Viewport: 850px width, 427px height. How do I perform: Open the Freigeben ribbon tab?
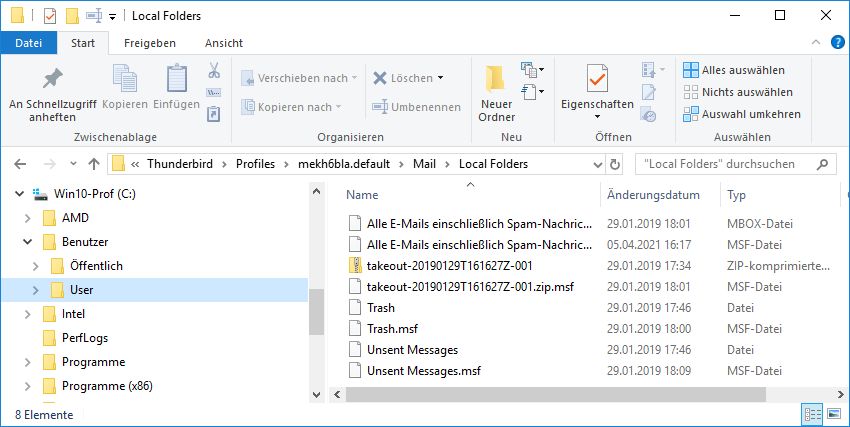click(x=149, y=43)
